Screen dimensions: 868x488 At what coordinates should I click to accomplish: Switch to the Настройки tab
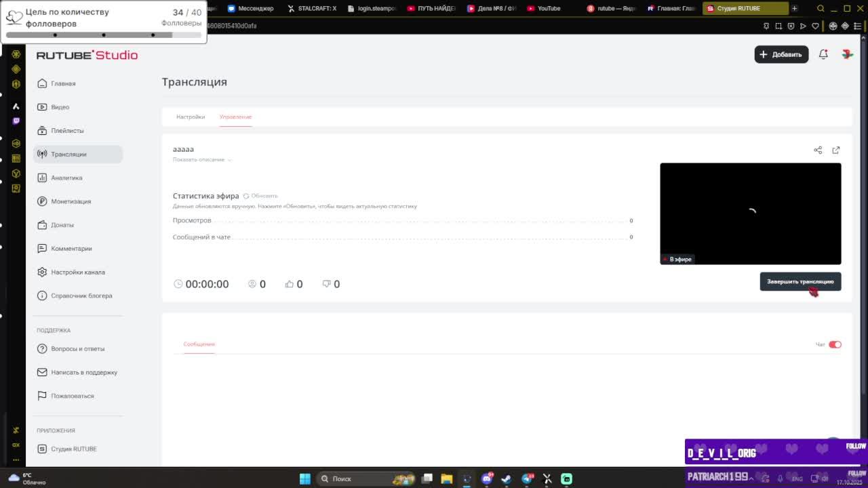(191, 117)
